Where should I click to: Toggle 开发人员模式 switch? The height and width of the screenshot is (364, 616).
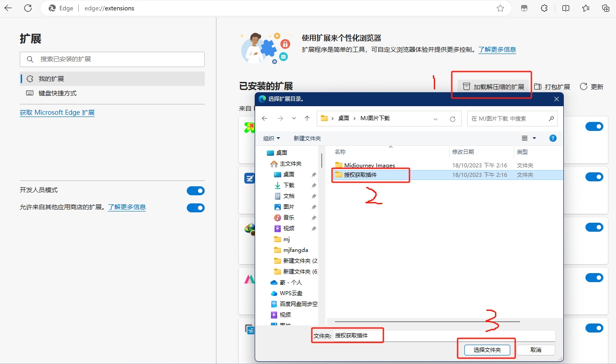tap(196, 191)
